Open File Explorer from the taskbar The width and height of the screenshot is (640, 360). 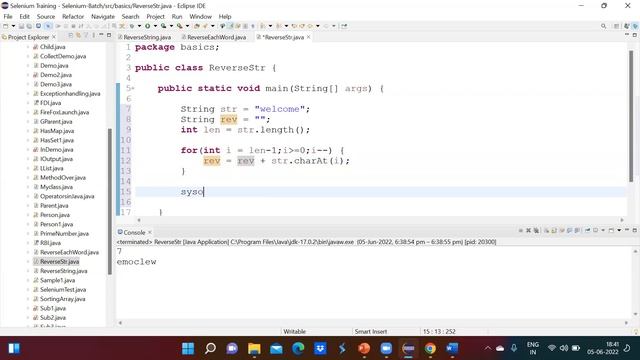(254, 348)
